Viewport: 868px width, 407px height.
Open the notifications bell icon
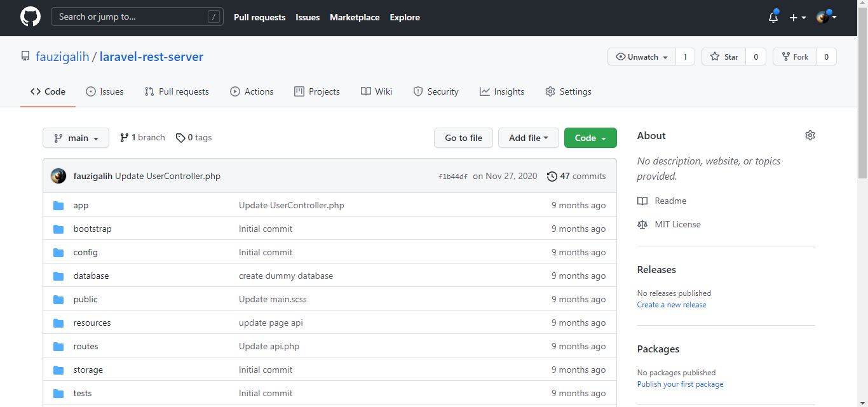point(773,17)
